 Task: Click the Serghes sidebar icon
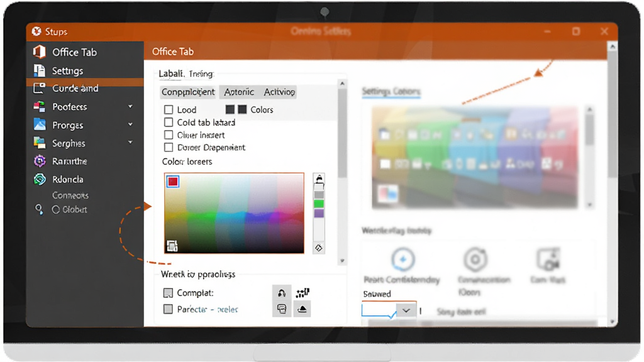pos(40,143)
